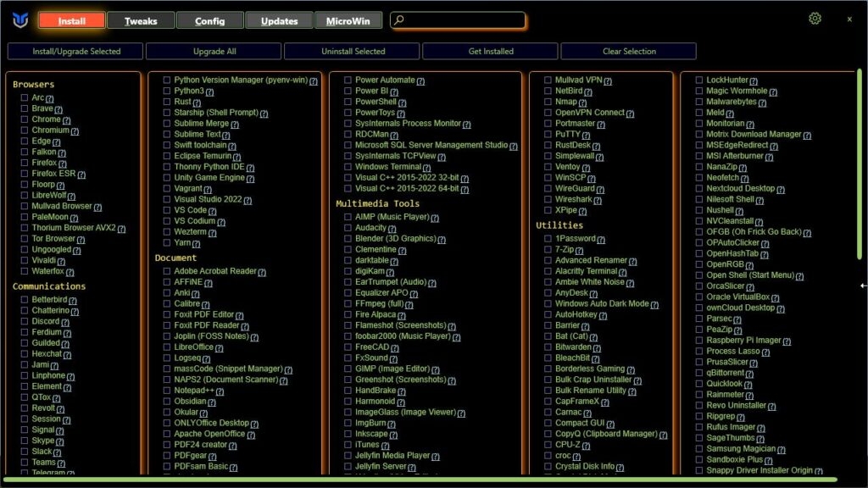This screenshot has width=868, height=488.
Task: Click the Clear Selection button
Action: click(x=629, y=52)
